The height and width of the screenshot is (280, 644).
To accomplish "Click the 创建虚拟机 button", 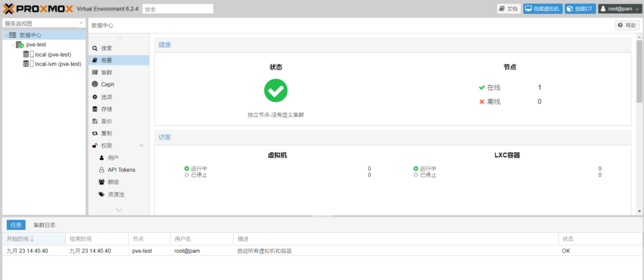I will (543, 9).
